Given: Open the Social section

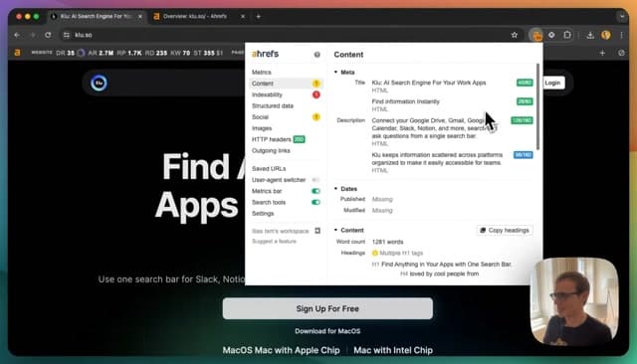Looking at the screenshot, I should [260, 117].
